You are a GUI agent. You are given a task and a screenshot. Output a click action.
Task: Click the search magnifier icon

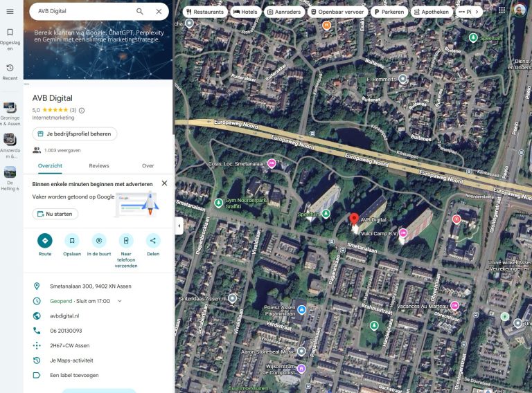140,11
